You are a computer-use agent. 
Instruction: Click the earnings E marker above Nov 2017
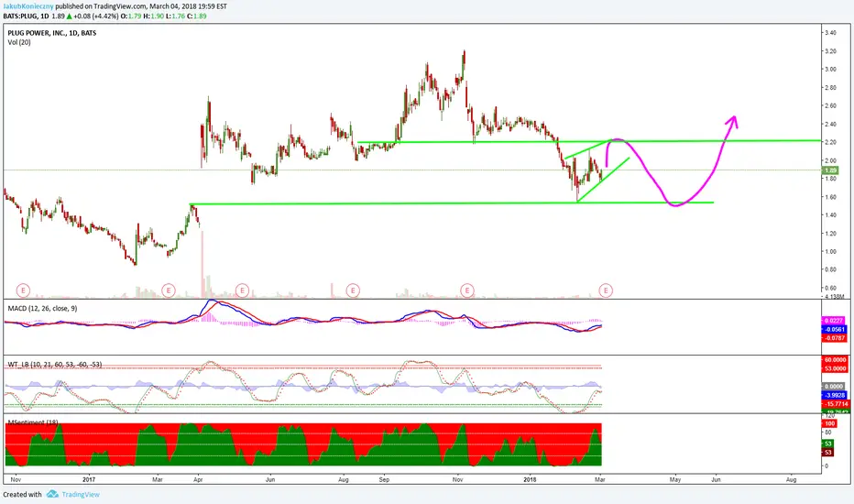pos(467,290)
